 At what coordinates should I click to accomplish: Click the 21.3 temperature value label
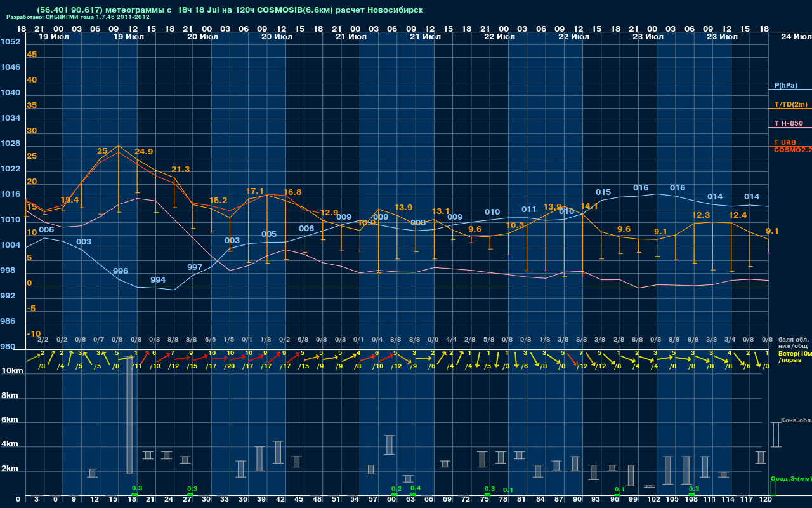tap(180, 170)
